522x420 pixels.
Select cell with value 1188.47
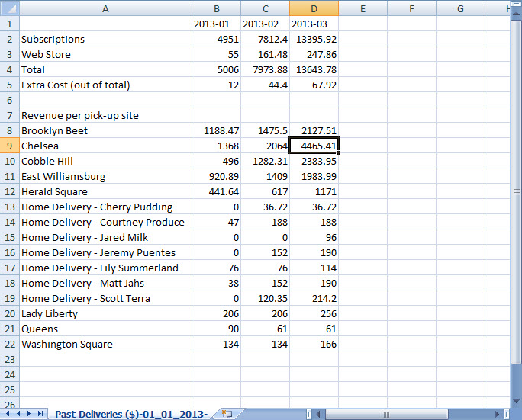[x=217, y=130]
